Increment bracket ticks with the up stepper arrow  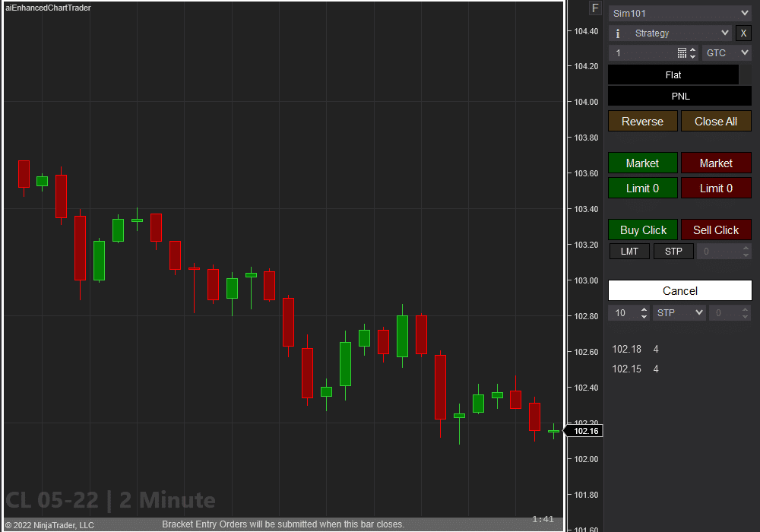(644, 309)
